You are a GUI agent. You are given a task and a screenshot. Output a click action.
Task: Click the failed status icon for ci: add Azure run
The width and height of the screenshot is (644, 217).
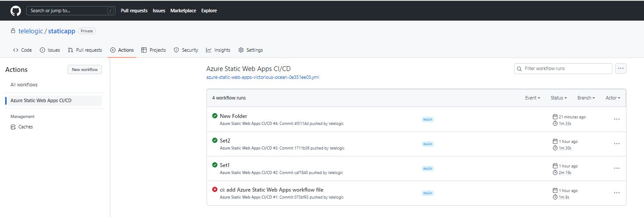click(215, 189)
